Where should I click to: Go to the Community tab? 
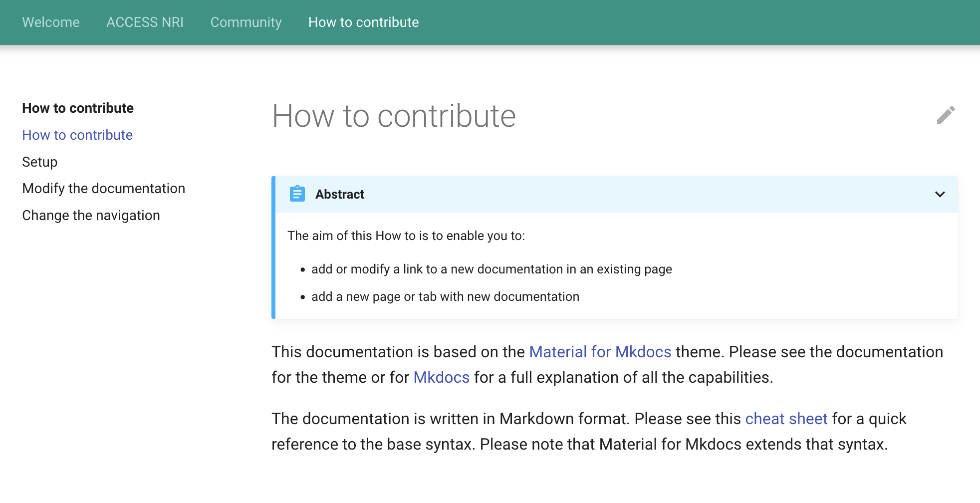[246, 22]
